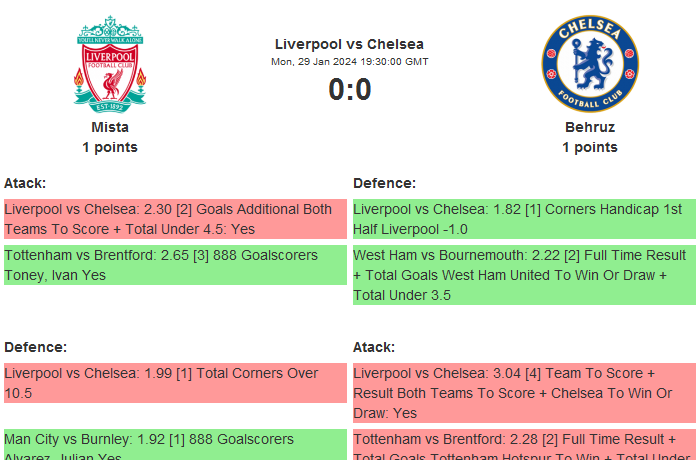Click the left Atack section heading
Image resolution: width=700 pixels, height=460 pixels.
click(25, 183)
